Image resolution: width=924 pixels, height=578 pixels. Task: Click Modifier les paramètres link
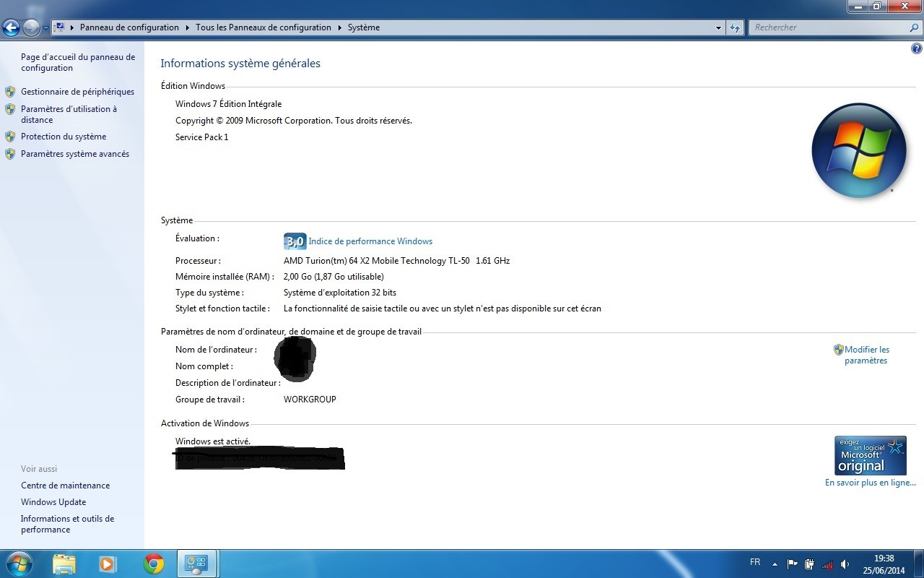pyautogui.click(x=866, y=355)
